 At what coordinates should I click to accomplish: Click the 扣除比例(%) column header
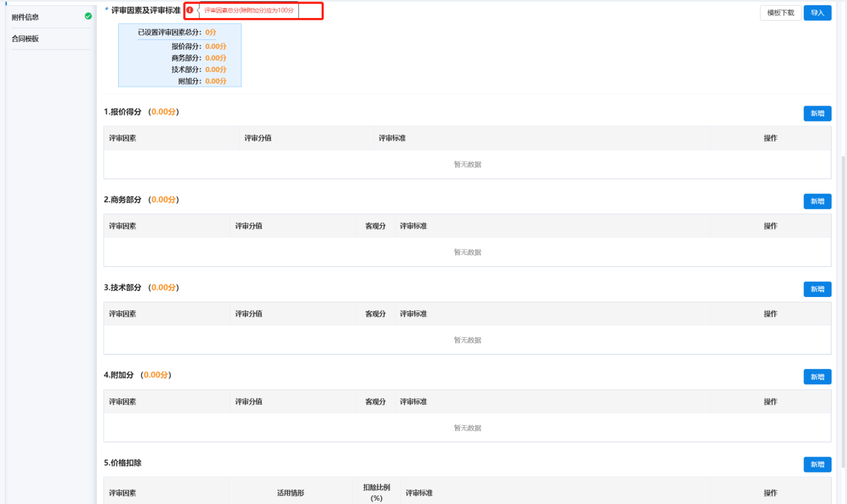tap(375, 493)
